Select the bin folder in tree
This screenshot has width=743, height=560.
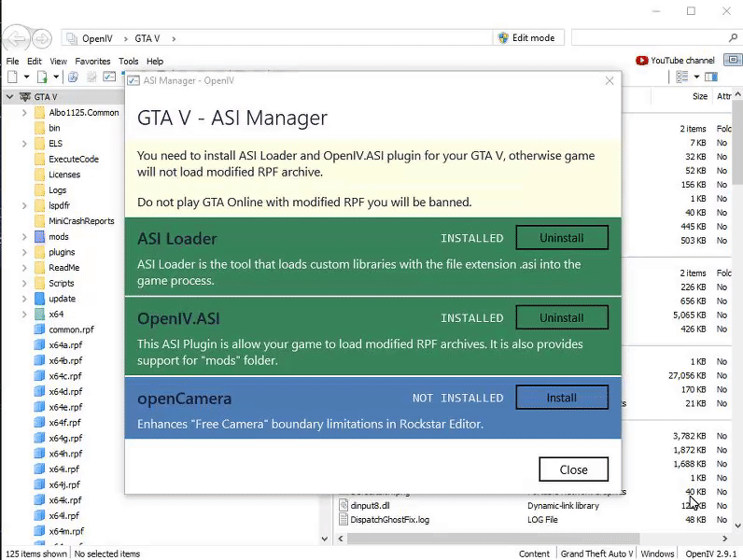point(54,128)
